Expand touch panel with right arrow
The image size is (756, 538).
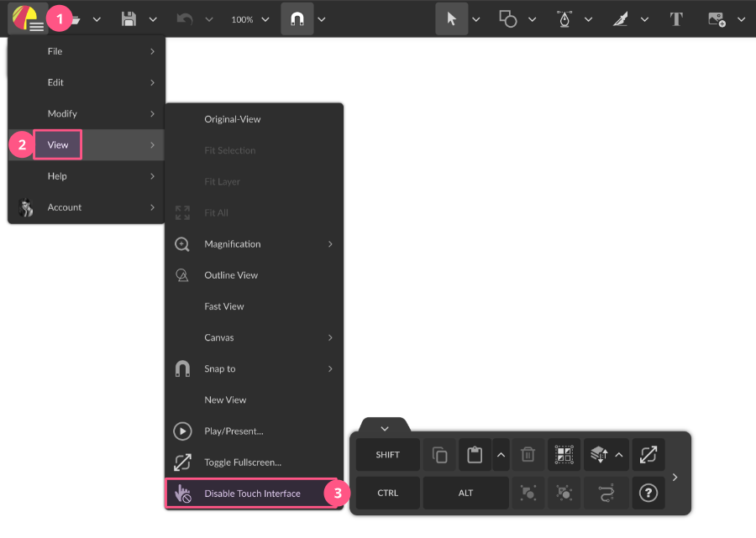pyautogui.click(x=675, y=478)
